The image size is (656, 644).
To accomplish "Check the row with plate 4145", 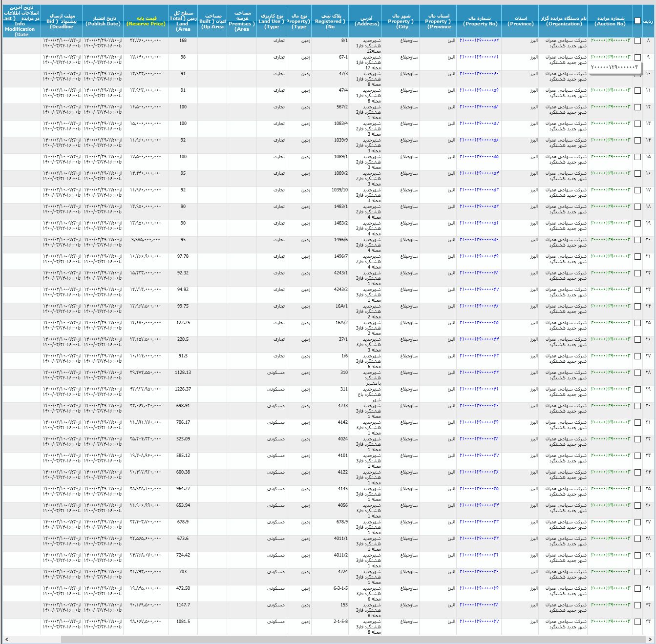I will click(637, 489).
